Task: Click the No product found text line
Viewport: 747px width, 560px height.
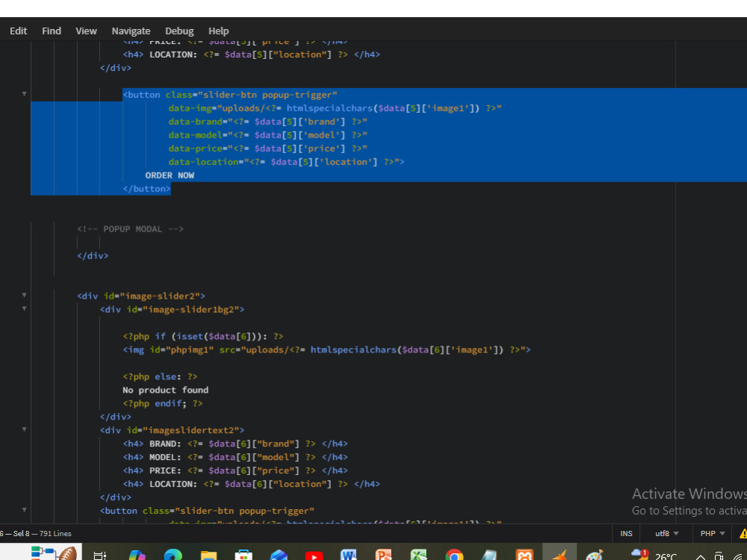Action: point(165,390)
